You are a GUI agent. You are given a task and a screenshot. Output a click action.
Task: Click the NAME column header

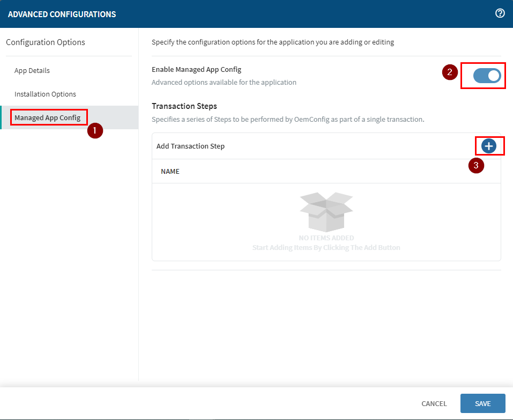(170, 172)
